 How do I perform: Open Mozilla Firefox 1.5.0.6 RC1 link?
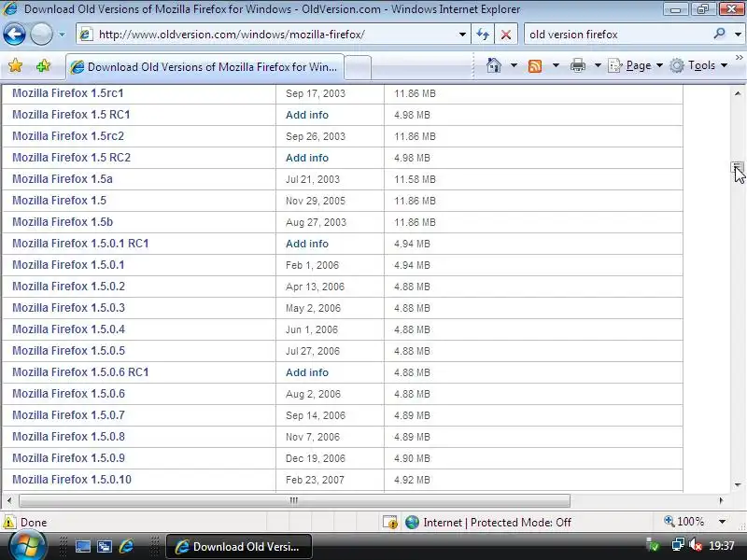(80, 371)
